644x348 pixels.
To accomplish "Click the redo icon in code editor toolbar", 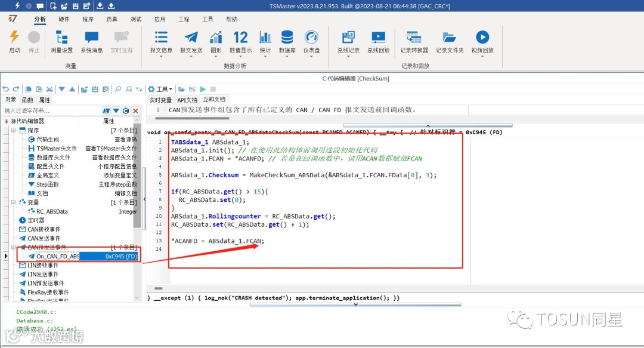I will coord(16,89).
